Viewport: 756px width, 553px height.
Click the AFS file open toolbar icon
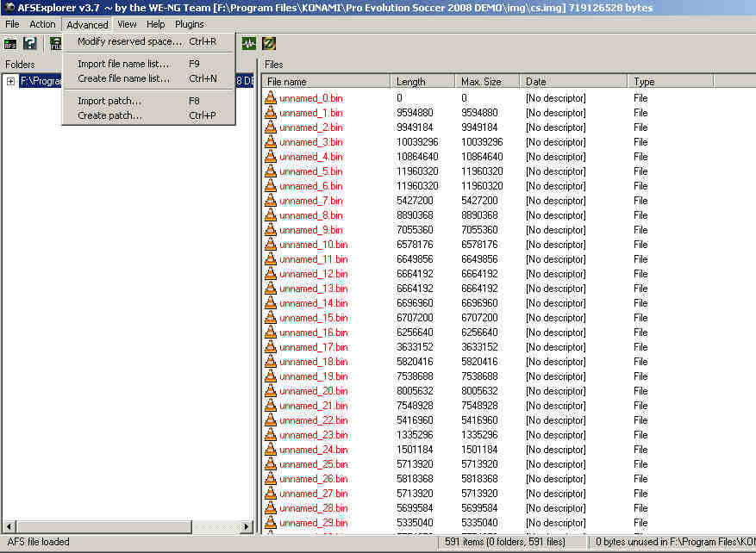click(x=9, y=42)
